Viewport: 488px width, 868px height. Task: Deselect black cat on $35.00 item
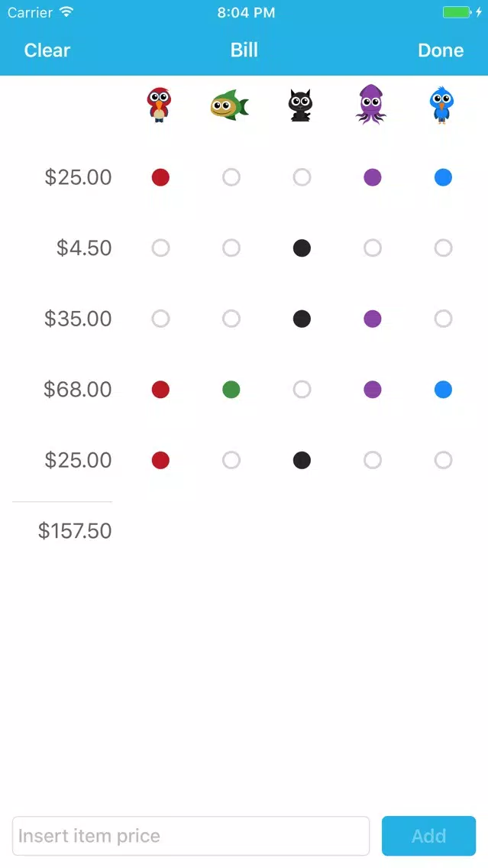pyautogui.click(x=302, y=319)
